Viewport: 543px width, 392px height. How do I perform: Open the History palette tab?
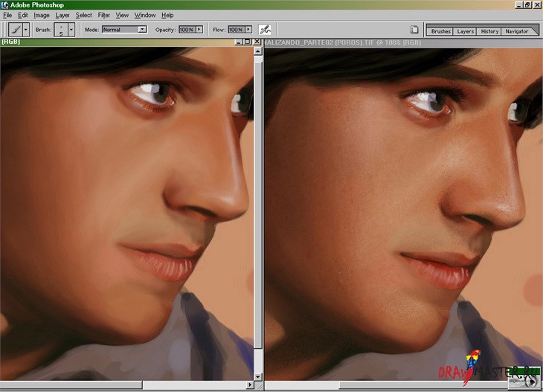tap(489, 31)
